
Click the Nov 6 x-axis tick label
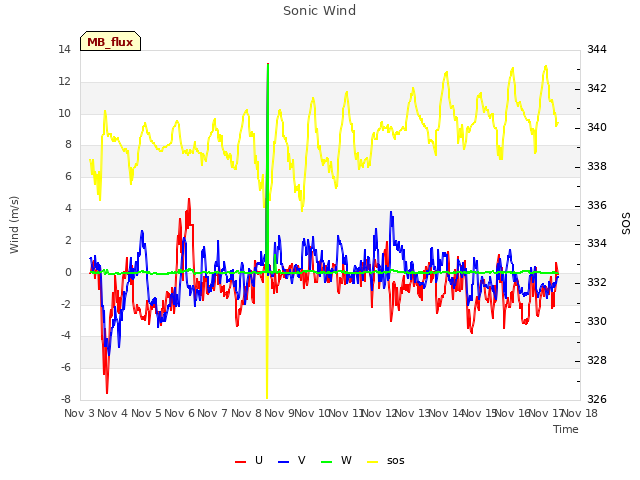[179, 413]
